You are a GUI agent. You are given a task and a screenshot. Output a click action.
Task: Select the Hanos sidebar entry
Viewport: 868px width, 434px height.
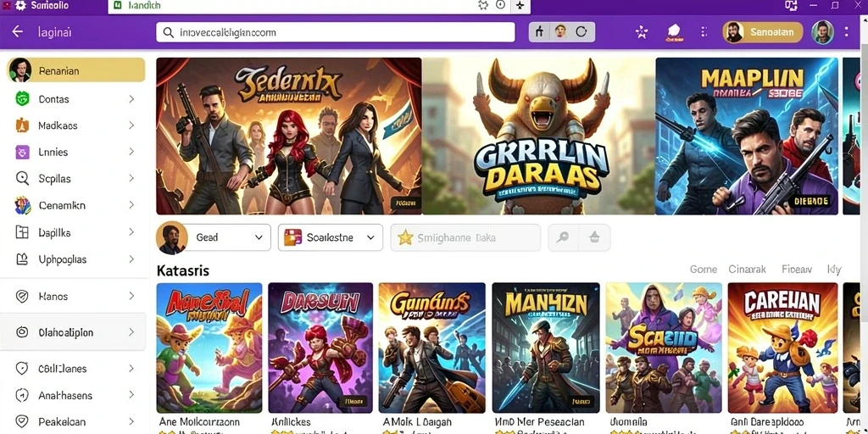(x=74, y=297)
